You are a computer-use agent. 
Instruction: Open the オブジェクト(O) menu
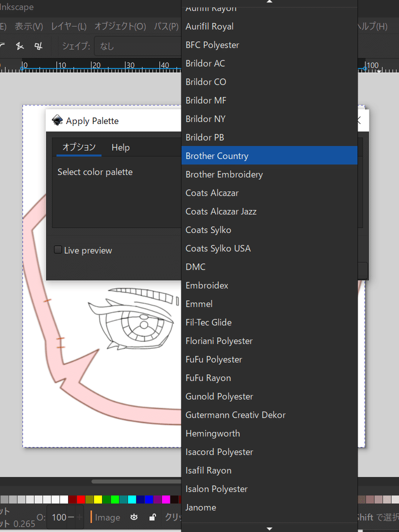[x=120, y=26]
